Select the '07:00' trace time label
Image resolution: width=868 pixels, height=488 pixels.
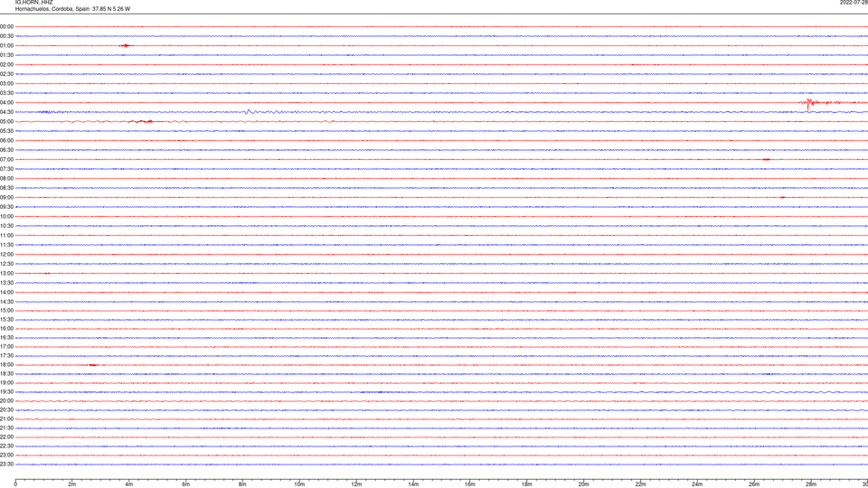tap(6, 159)
